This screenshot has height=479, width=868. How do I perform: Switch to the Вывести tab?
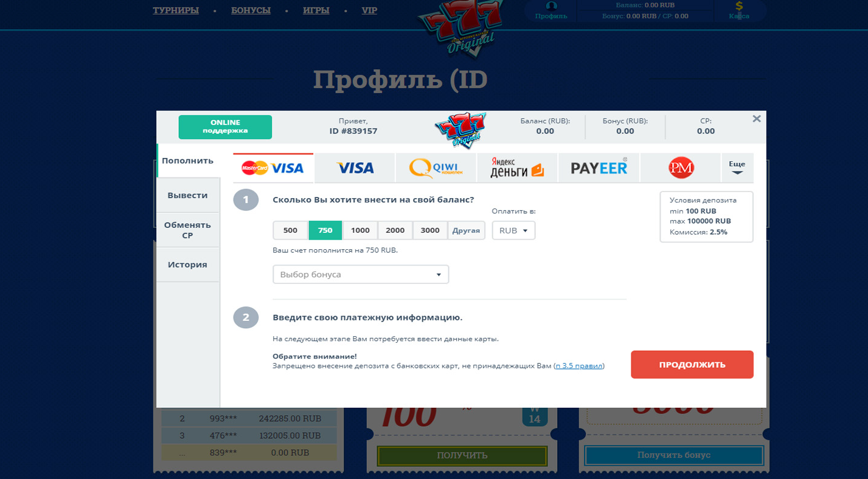[188, 195]
